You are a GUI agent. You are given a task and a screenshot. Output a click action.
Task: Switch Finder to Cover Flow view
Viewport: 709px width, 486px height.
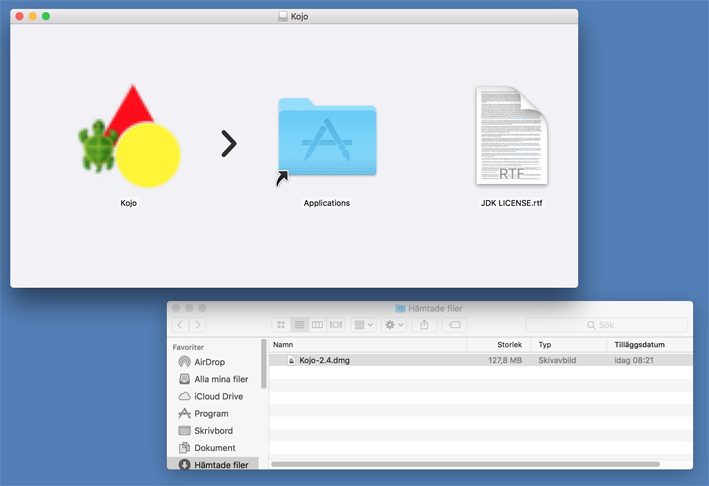(x=336, y=325)
